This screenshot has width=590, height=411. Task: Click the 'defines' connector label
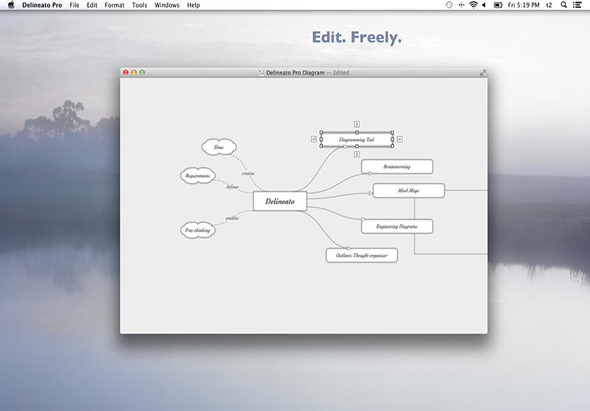click(x=232, y=187)
